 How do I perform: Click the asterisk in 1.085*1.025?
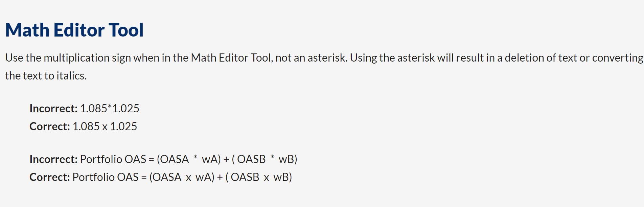pyautogui.click(x=110, y=107)
